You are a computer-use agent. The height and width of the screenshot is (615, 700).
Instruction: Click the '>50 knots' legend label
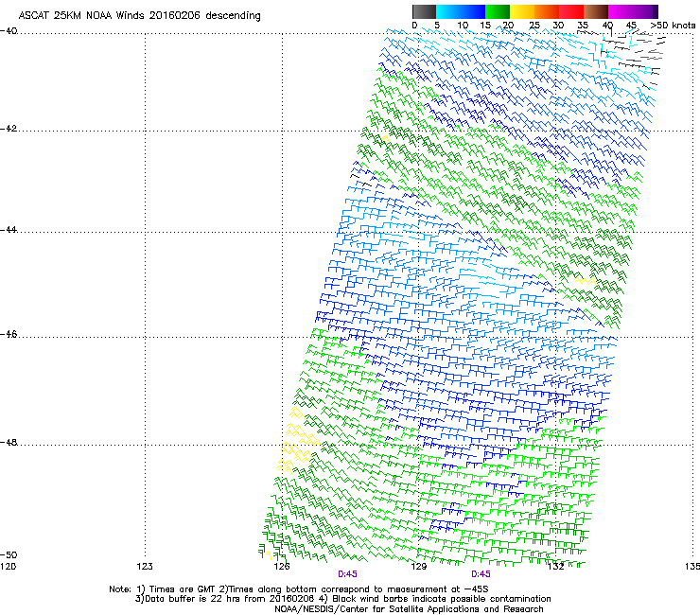point(673,26)
